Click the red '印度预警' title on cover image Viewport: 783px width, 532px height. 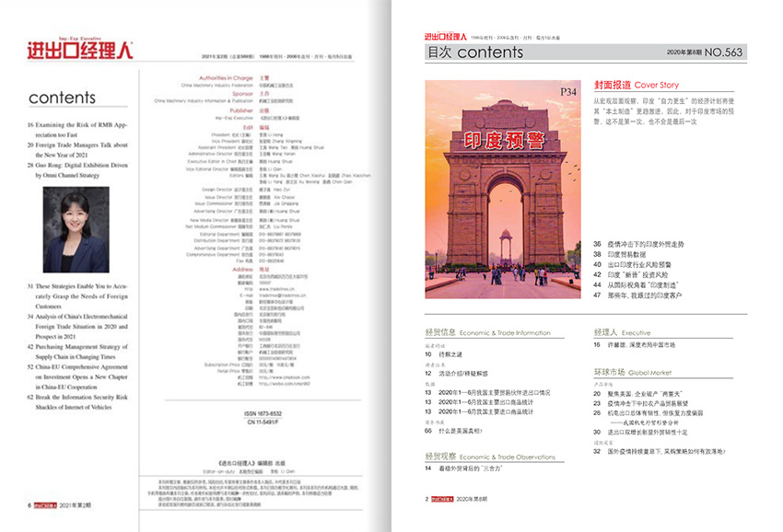[504, 140]
